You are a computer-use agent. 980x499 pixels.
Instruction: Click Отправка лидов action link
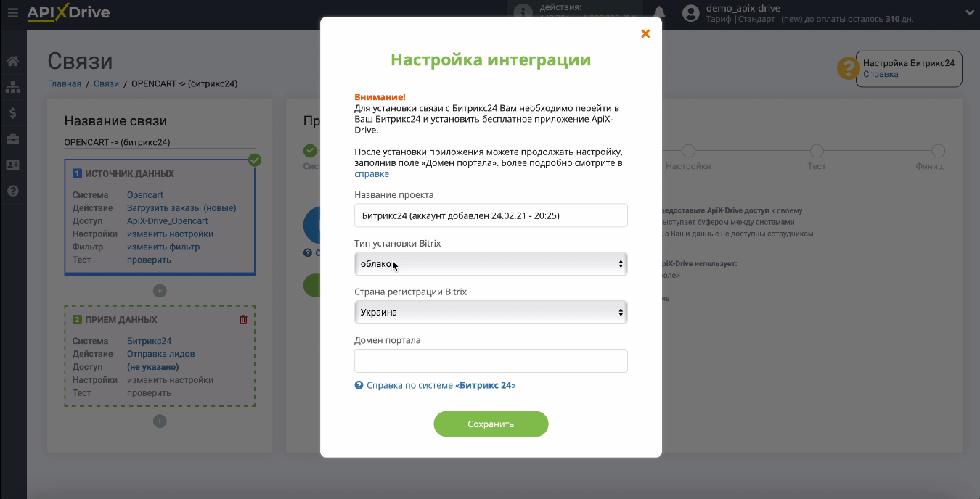pos(160,354)
